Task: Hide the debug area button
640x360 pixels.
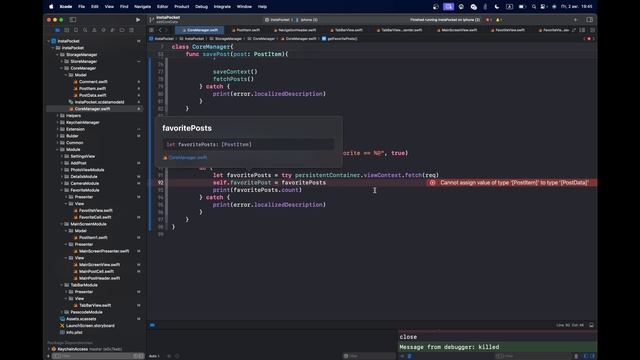Action: 591,325
